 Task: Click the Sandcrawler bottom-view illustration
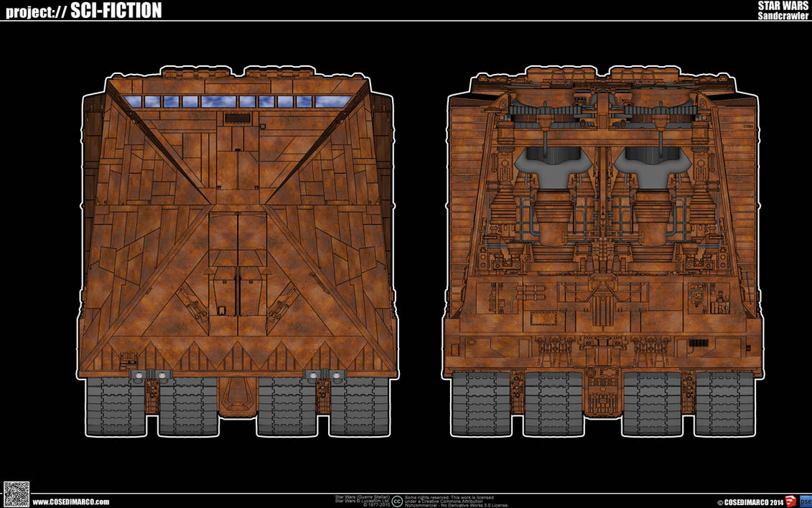(x=603, y=251)
